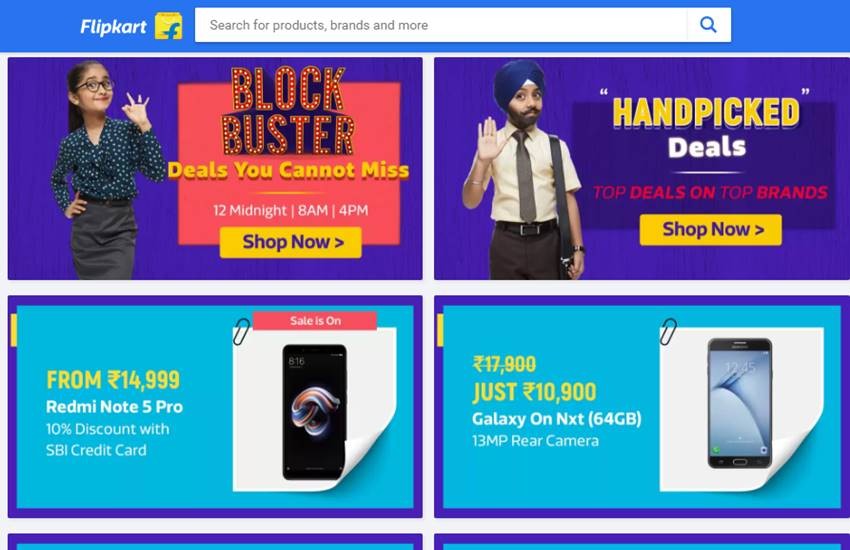Image resolution: width=850 pixels, height=550 pixels.
Task: Click the JUST ₹10,900 offer price
Action: (x=535, y=392)
